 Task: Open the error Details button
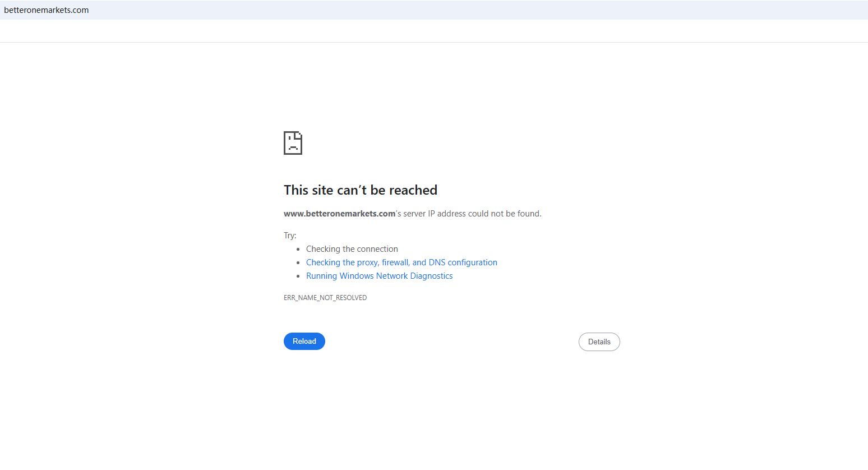pyautogui.click(x=599, y=342)
